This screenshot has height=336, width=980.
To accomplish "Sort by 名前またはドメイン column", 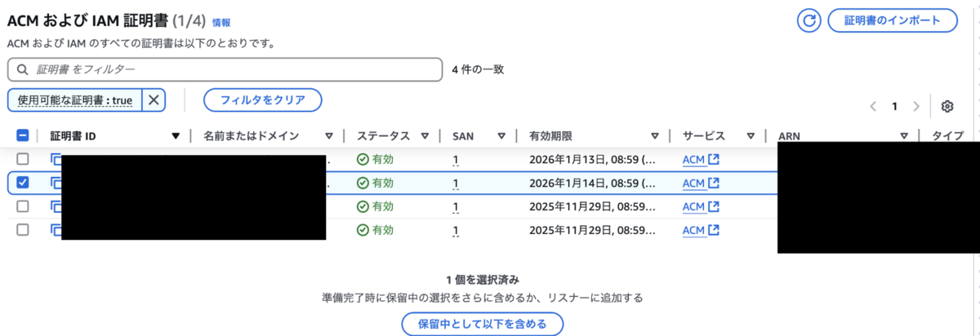I will click(329, 136).
